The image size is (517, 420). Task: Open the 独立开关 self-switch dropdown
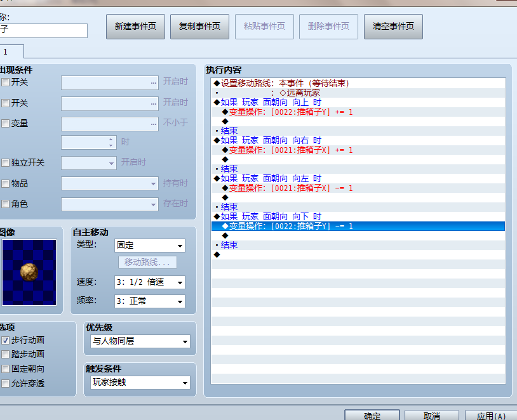[89, 163]
